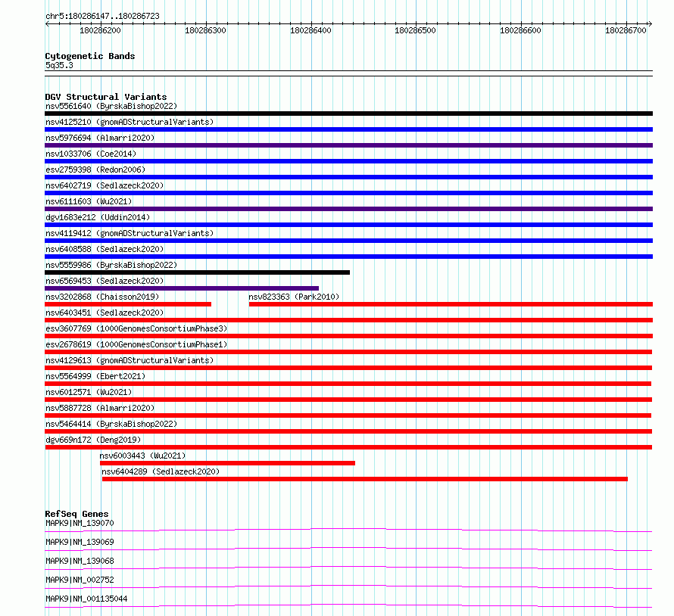Click nsv4119412 (gnomADStructuralVariants) label
Image resolution: width=674 pixels, height=616 pixels.
pos(129,233)
